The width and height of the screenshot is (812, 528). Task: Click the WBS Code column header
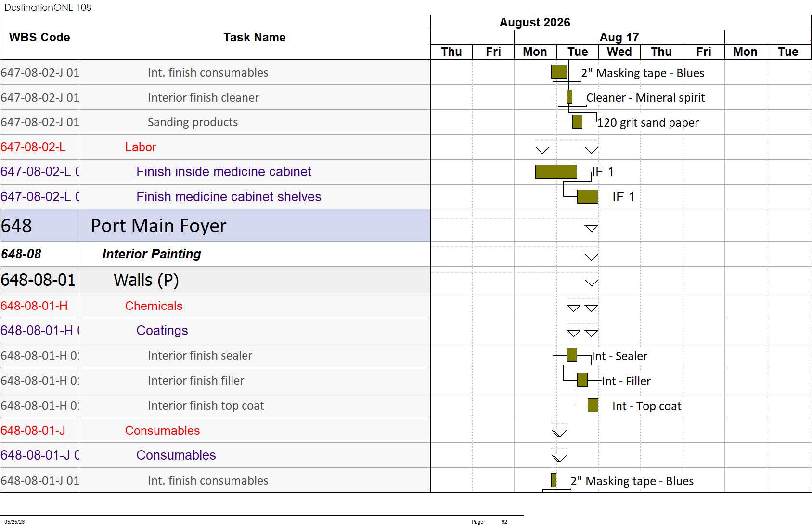[39, 37]
